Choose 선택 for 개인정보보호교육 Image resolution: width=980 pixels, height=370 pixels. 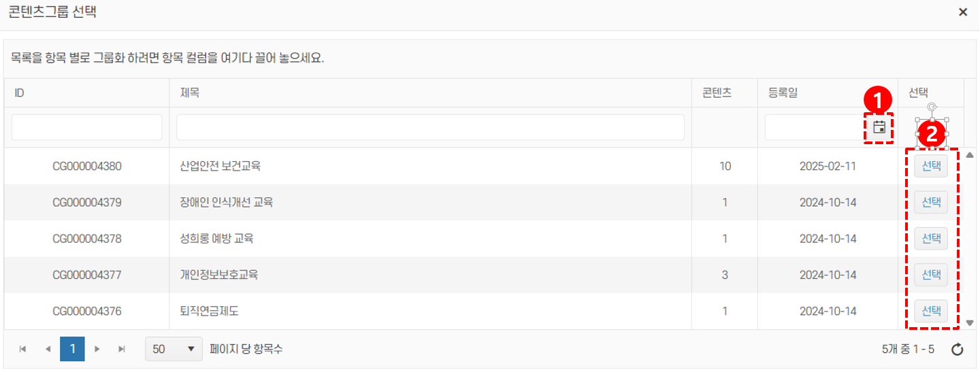coord(930,275)
